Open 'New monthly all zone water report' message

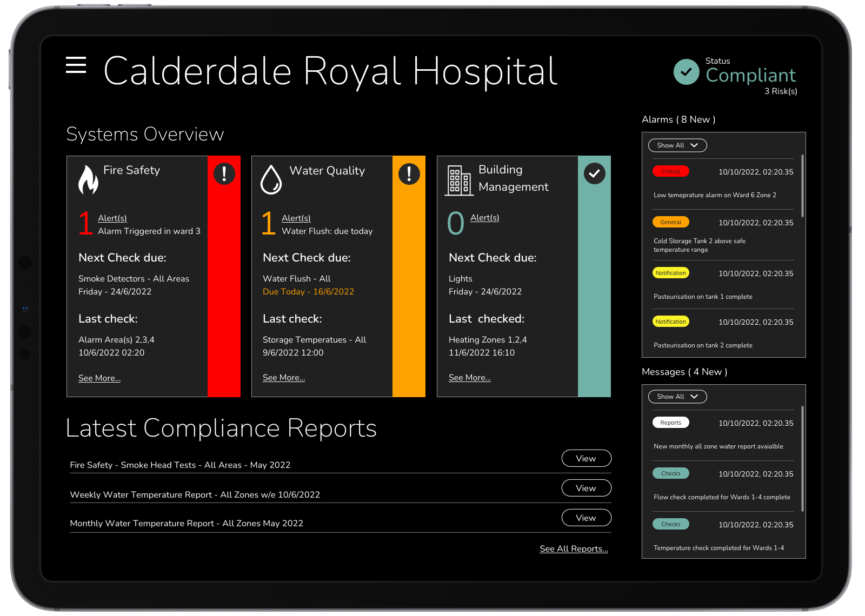point(718,446)
